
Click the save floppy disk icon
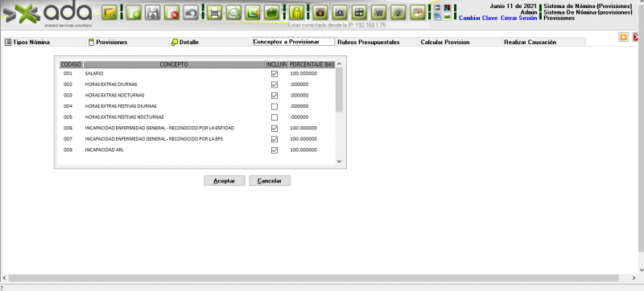153,13
